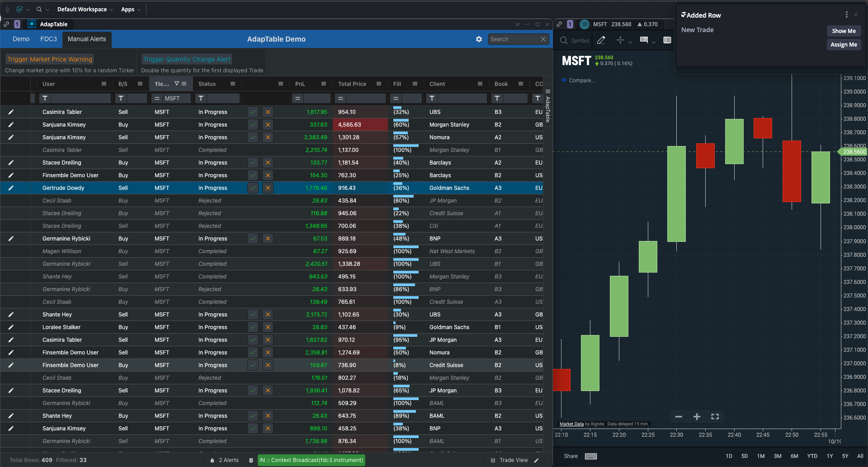
Task: Toggle the filter icon on the Ticker column
Action: (177, 84)
